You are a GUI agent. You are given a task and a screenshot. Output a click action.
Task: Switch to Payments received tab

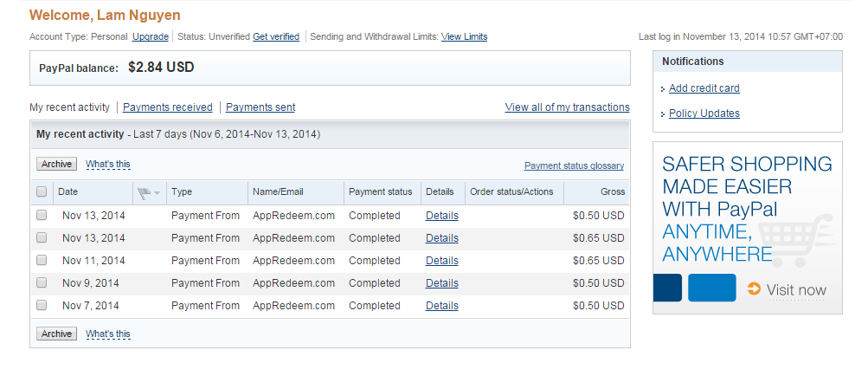click(167, 107)
